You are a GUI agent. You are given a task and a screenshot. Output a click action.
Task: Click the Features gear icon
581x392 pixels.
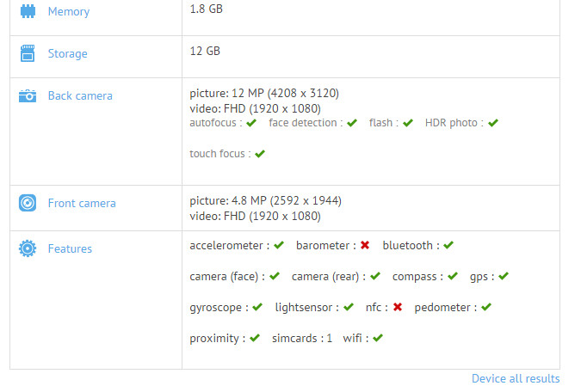point(28,248)
